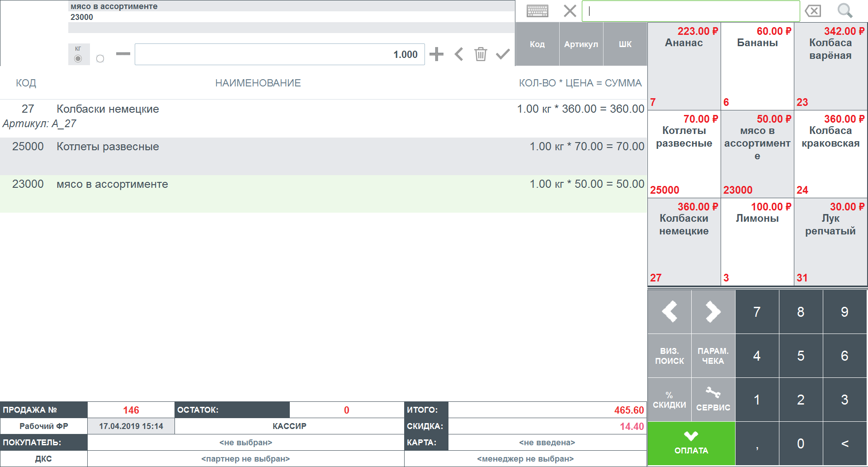Tap numpad key 1
Screen dimensions: 868x467
coord(757,400)
